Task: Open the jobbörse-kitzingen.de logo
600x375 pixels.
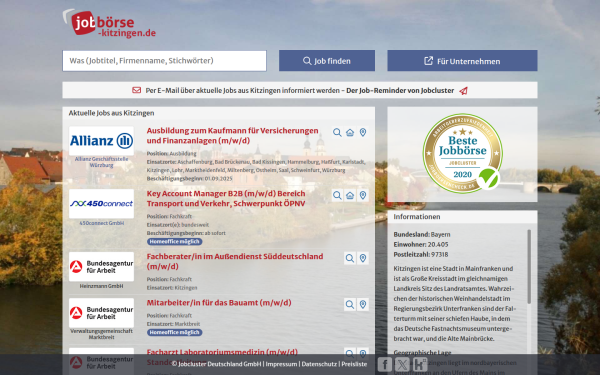Action: 109,24
